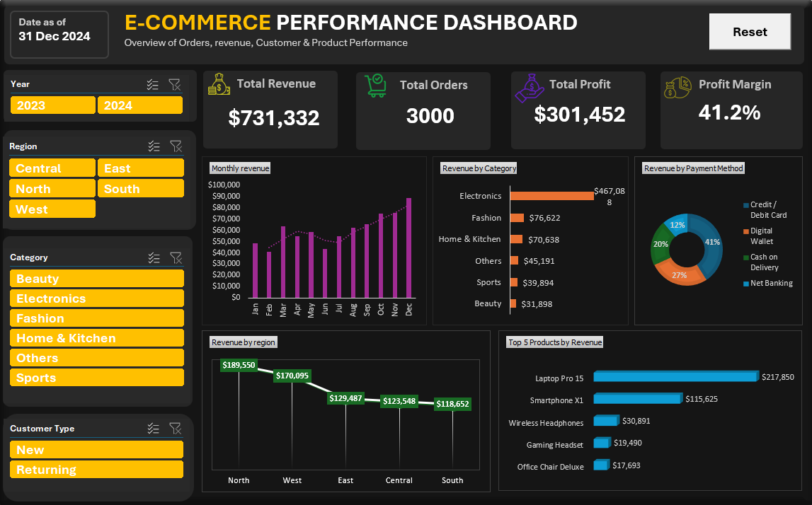Toggle the Returning customer type
This screenshot has height=505, width=812.
(x=96, y=470)
